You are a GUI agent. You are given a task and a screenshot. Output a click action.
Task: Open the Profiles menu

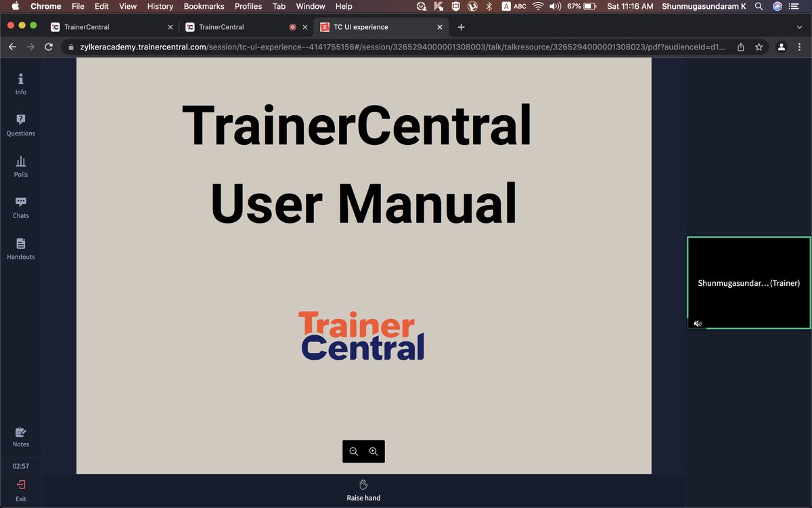(248, 6)
